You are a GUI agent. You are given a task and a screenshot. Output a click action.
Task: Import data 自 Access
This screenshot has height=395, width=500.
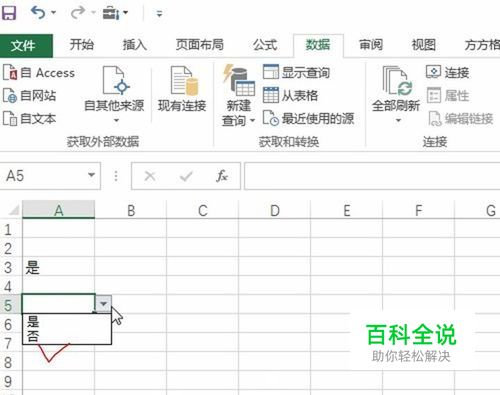(39, 73)
